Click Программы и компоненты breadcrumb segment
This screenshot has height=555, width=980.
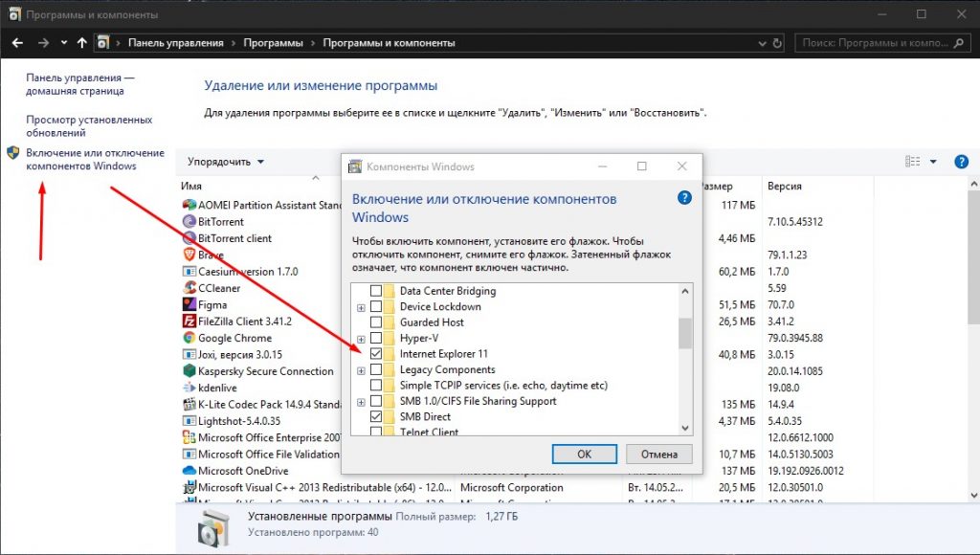389,43
